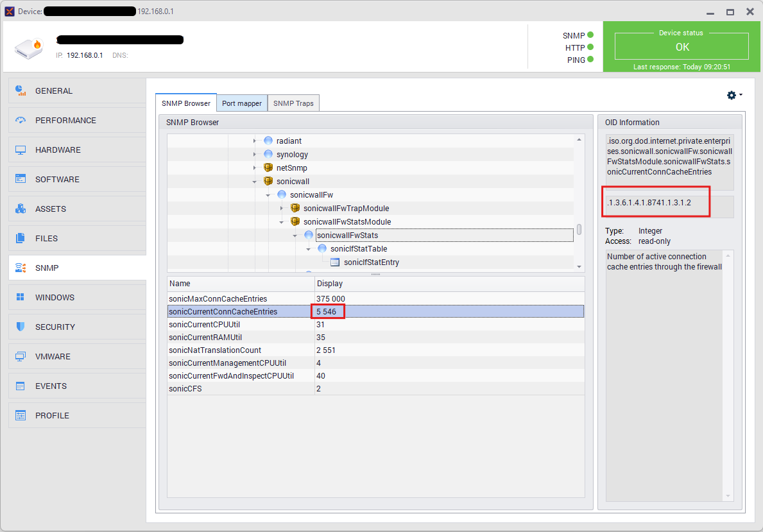The height and width of the screenshot is (532, 763).
Task: Click the Files documents icon
Action: click(21, 238)
